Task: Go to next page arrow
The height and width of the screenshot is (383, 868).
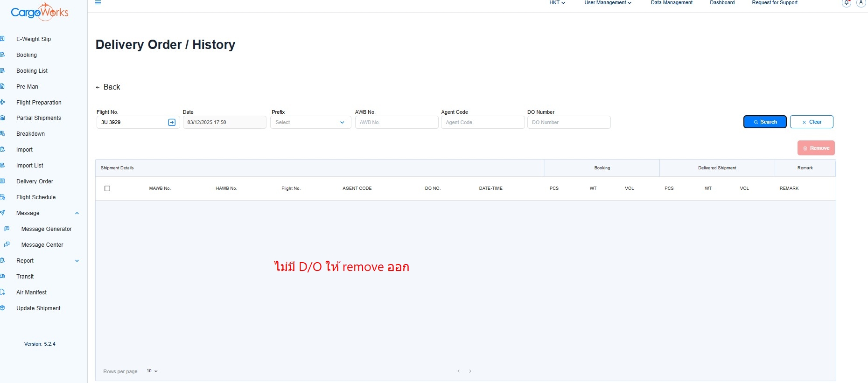Action: pyautogui.click(x=470, y=371)
